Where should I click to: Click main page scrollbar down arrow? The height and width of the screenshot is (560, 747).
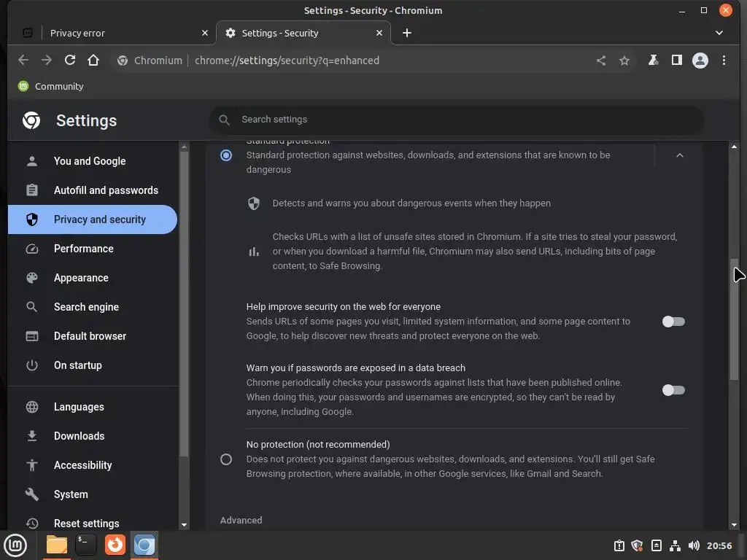pyautogui.click(x=734, y=525)
